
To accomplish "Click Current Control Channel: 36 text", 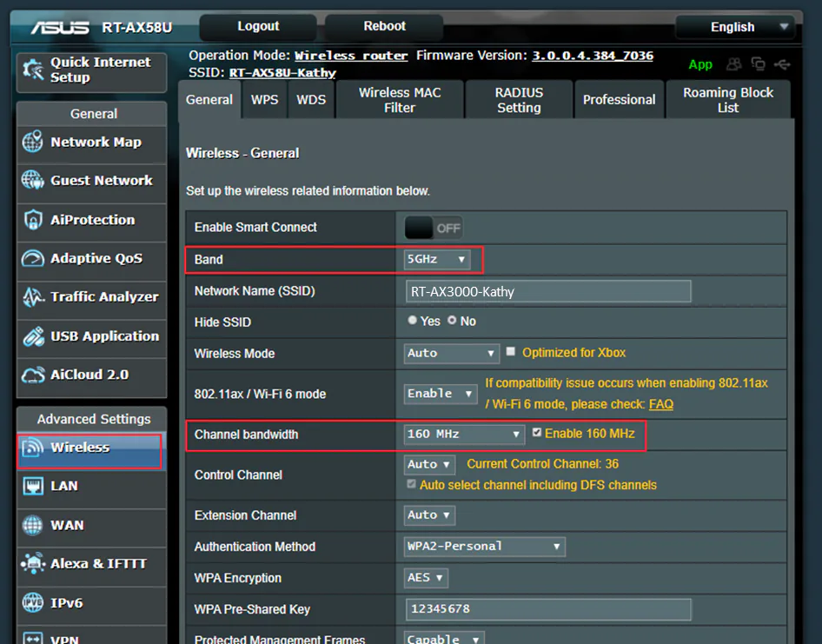I will [542, 464].
